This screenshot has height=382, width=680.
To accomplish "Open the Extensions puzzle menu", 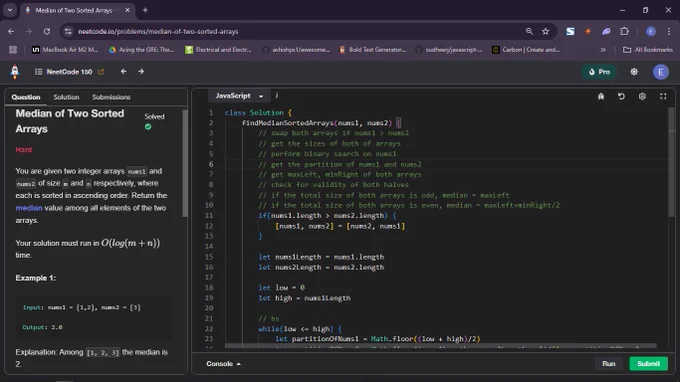I will (624, 31).
